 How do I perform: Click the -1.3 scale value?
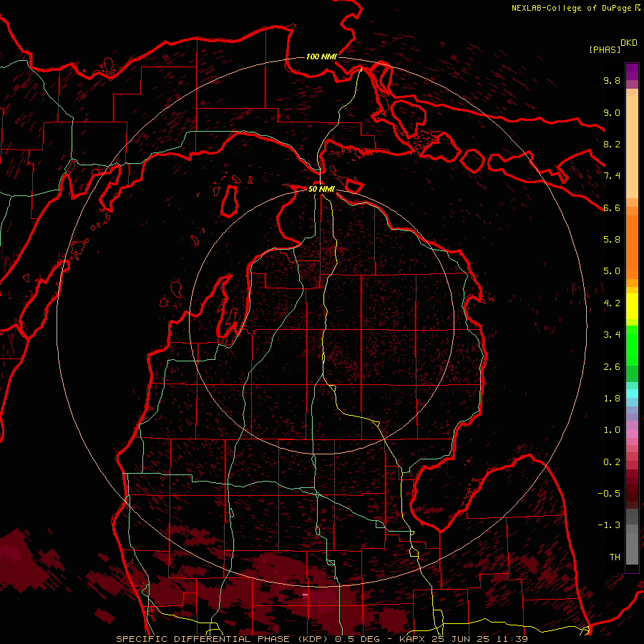pyautogui.click(x=609, y=525)
